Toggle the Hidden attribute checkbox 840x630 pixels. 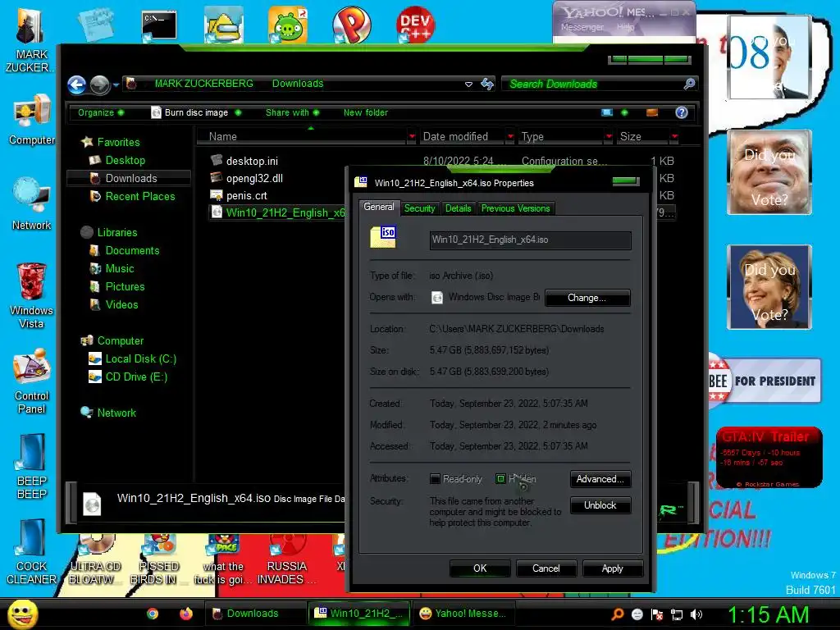point(500,478)
